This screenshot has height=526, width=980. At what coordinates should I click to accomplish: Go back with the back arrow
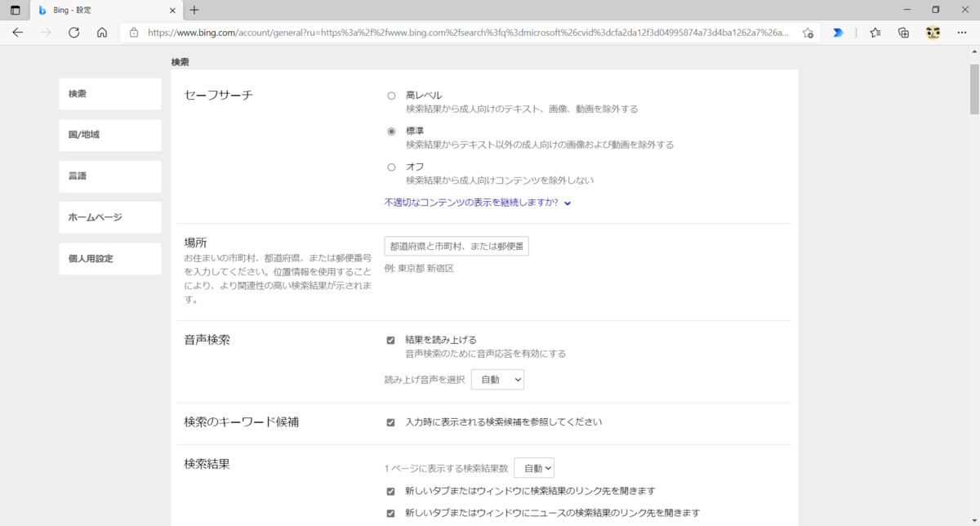18,33
